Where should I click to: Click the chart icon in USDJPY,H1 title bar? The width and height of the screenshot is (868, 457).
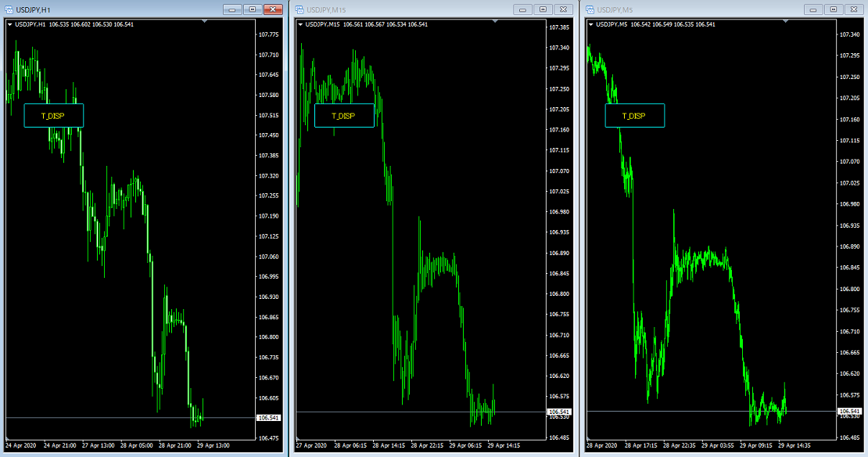click(x=10, y=10)
